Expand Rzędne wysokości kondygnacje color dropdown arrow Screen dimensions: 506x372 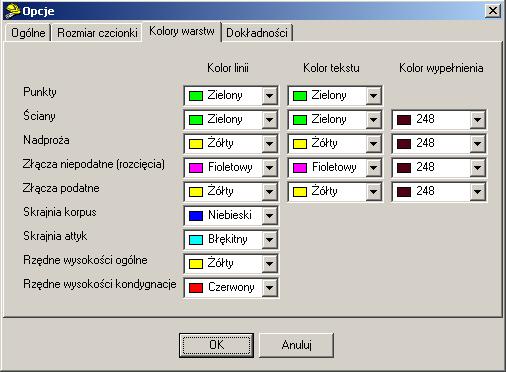(269, 288)
